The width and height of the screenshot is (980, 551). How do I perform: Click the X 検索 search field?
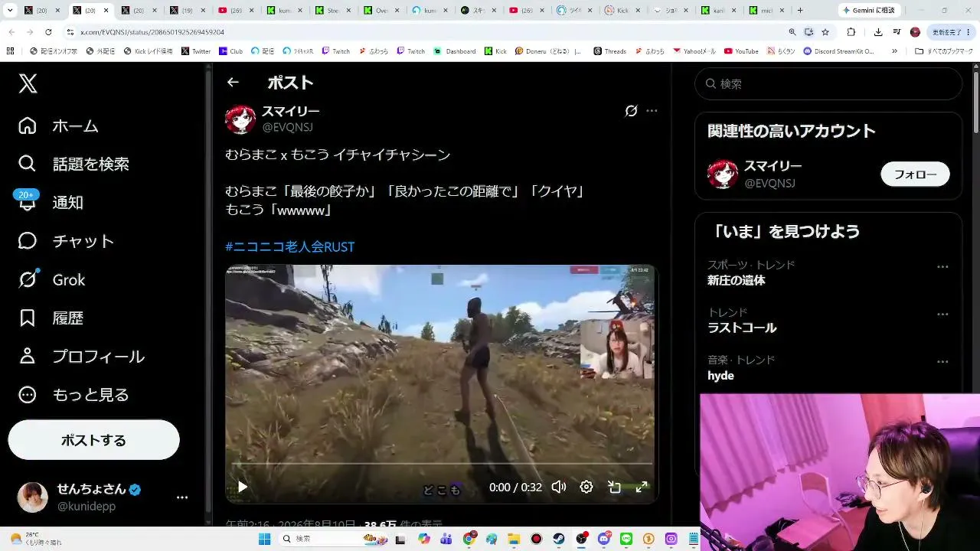pos(828,83)
